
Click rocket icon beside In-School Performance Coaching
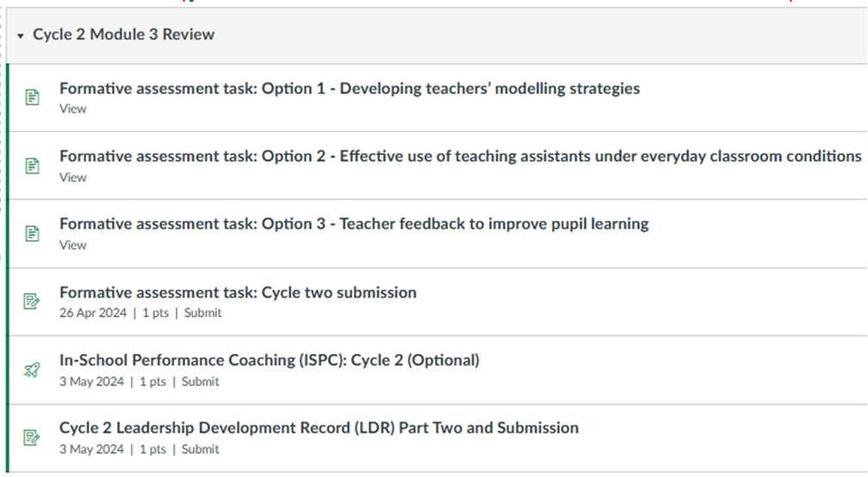point(32,370)
